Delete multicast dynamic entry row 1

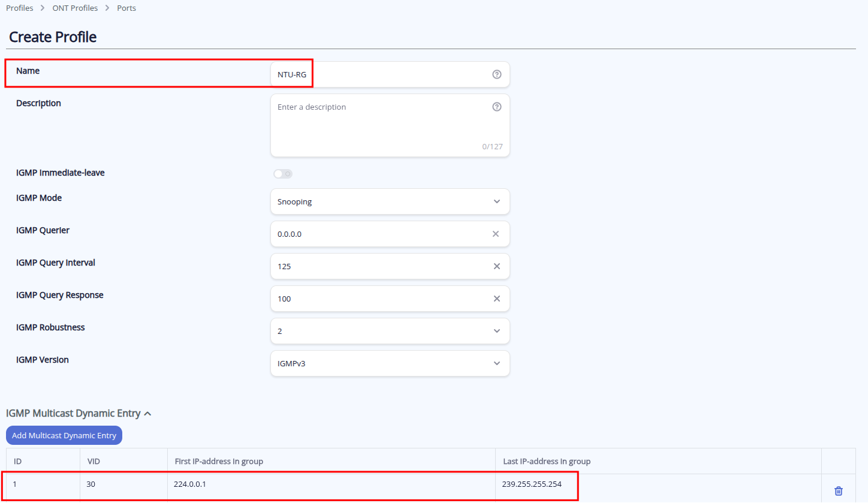click(838, 491)
